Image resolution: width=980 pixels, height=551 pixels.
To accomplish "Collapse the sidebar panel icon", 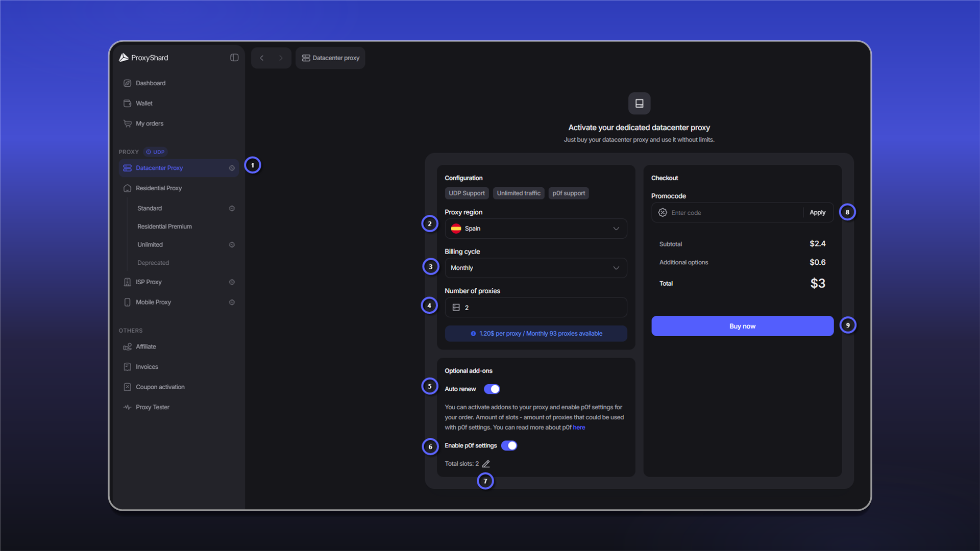I will point(234,58).
